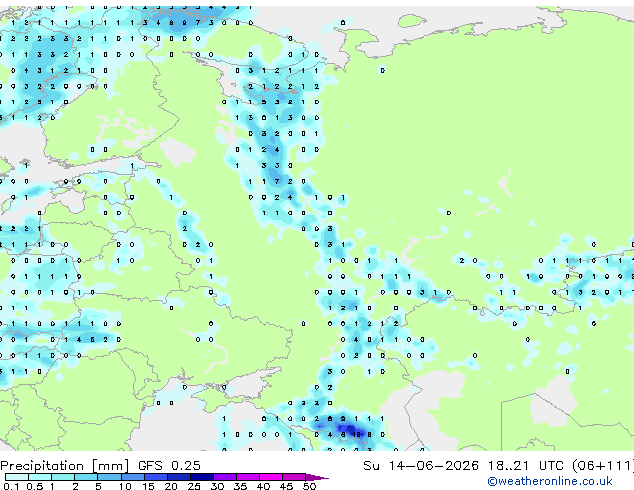Click the 40–45 mm magenta legend swatch
The height and width of the screenshot is (490, 634).
tap(271, 477)
